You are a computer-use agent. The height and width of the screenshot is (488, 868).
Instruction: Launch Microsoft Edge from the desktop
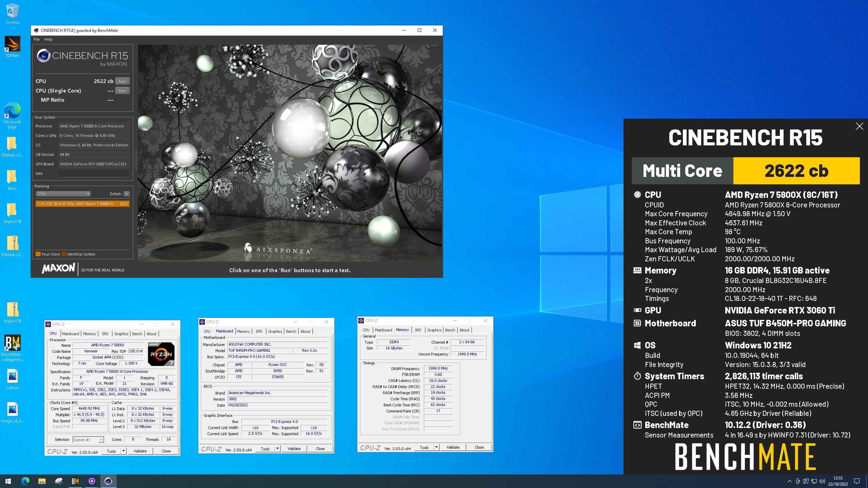pyautogui.click(x=12, y=115)
